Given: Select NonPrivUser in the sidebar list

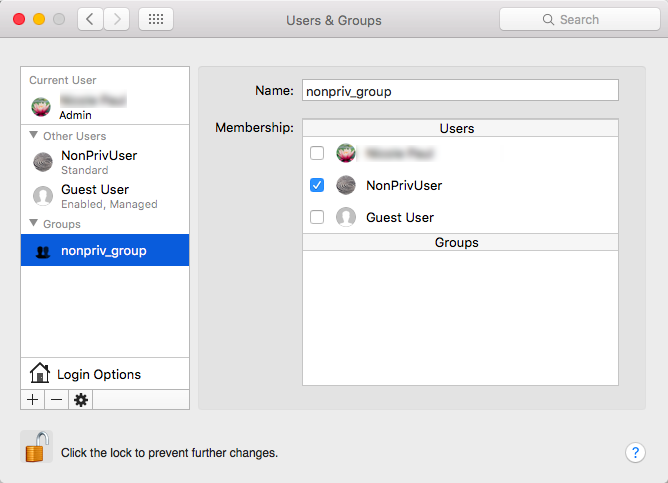Looking at the screenshot, I should [98, 162].
